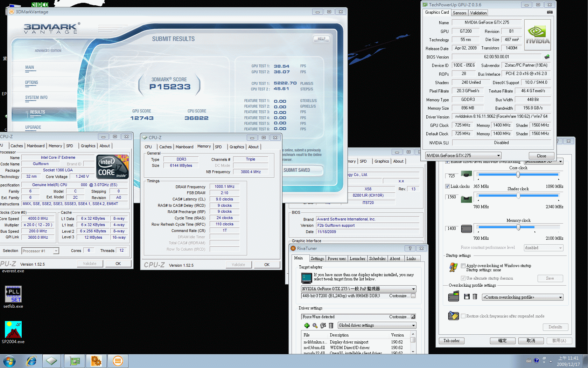Enable Apply overclocking at Windows startup
Screen dimensions: 588x368
463,266
